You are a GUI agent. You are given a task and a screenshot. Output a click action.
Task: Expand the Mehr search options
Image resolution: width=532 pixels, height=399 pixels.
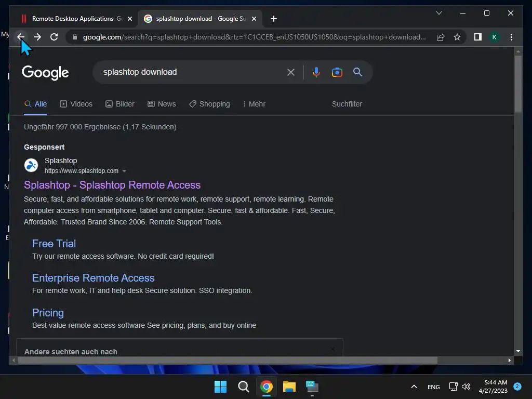click(254, 104)
